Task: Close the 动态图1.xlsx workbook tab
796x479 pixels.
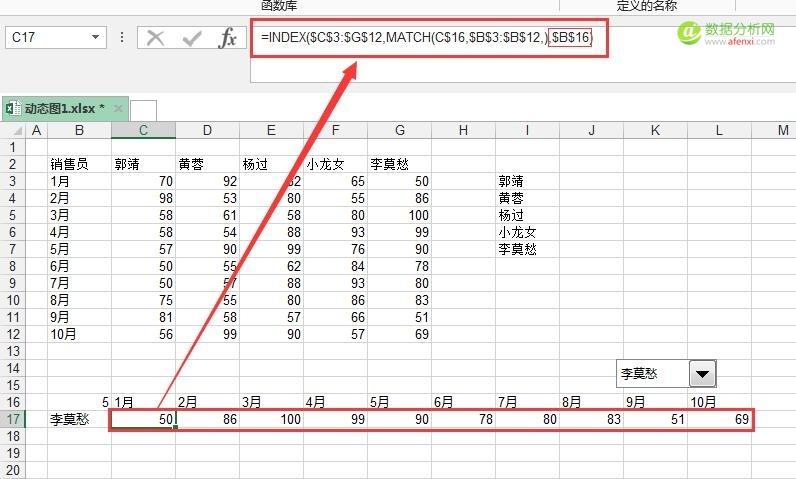Action: tap(118, 108)
